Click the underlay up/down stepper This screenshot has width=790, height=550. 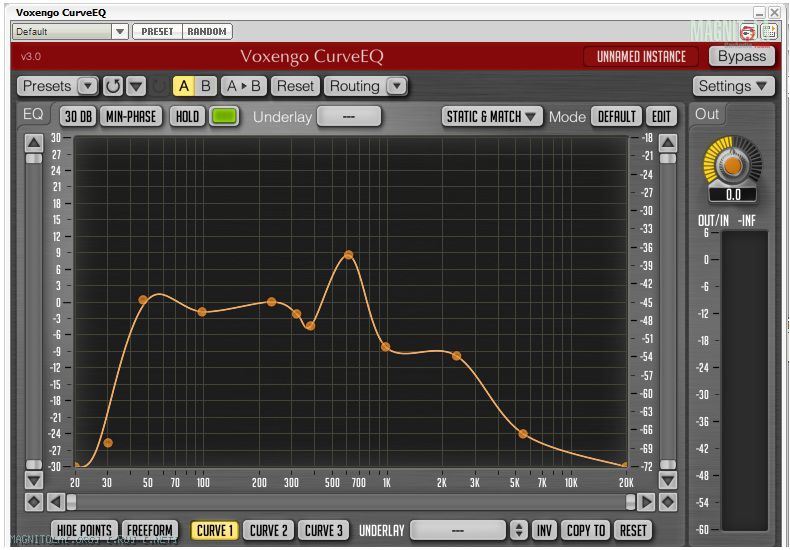pos(518,531)
